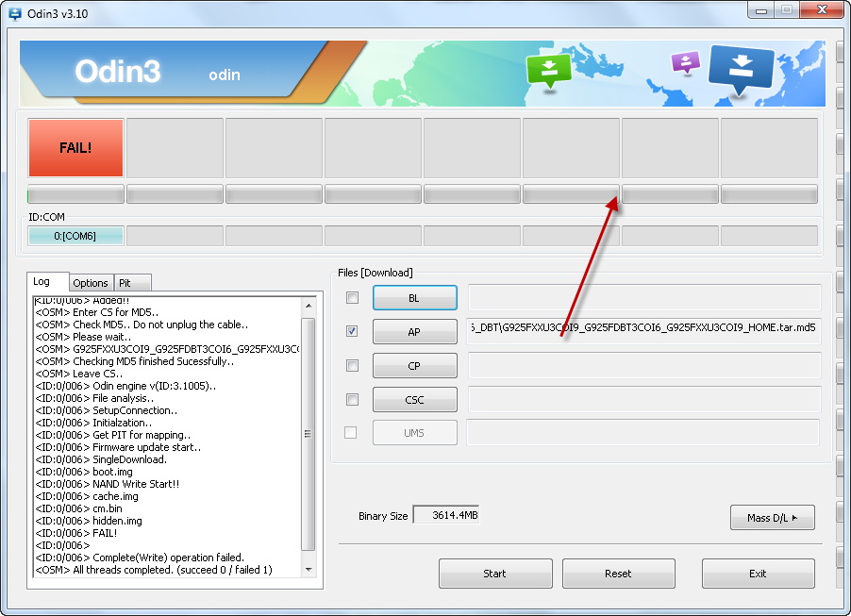Select the 0:[COM6] port field
This screenshot has height=616, width=851.
(x=75, y=236)
